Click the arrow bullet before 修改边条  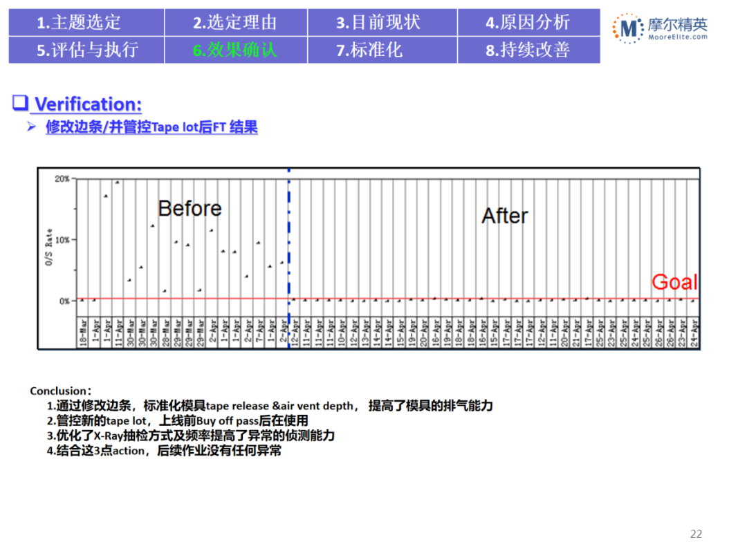[x=31, y=127]
